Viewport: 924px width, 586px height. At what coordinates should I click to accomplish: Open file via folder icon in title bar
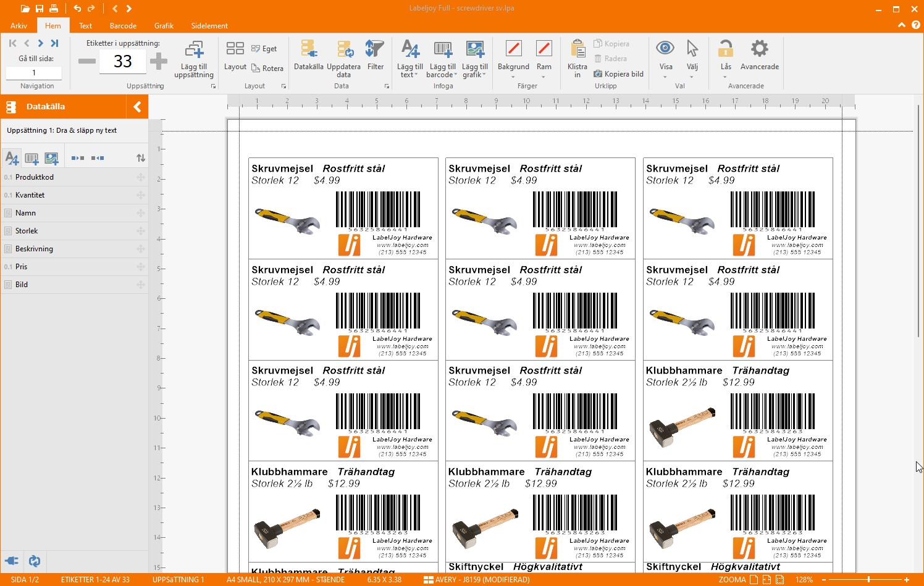click(x=25, y=9)
